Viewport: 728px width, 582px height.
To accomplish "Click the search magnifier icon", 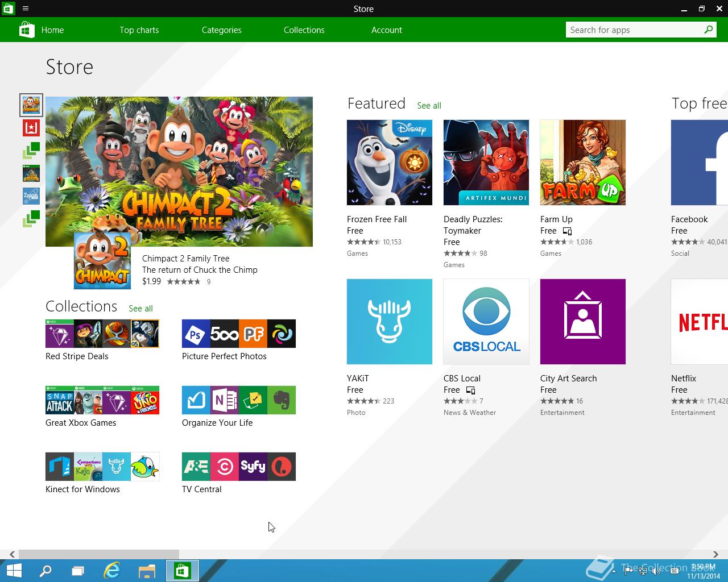I will pyautogui.click(x=709, y=30).
